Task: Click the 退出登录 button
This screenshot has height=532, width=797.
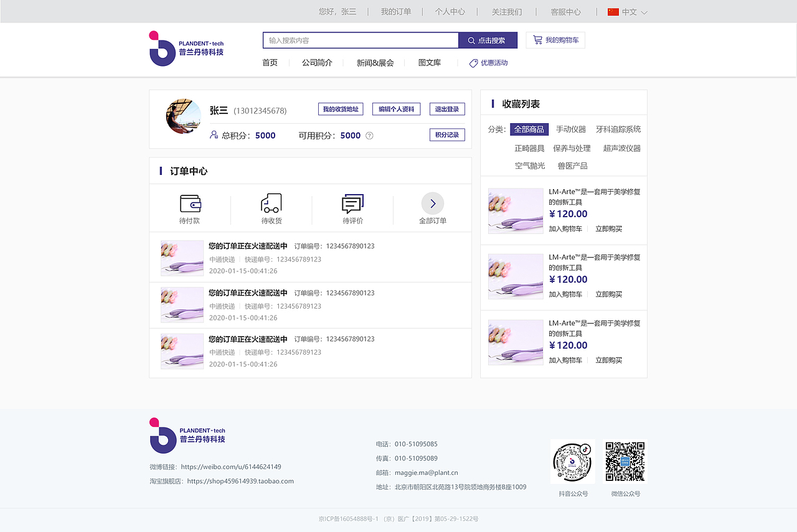Action: pos(446,109)
